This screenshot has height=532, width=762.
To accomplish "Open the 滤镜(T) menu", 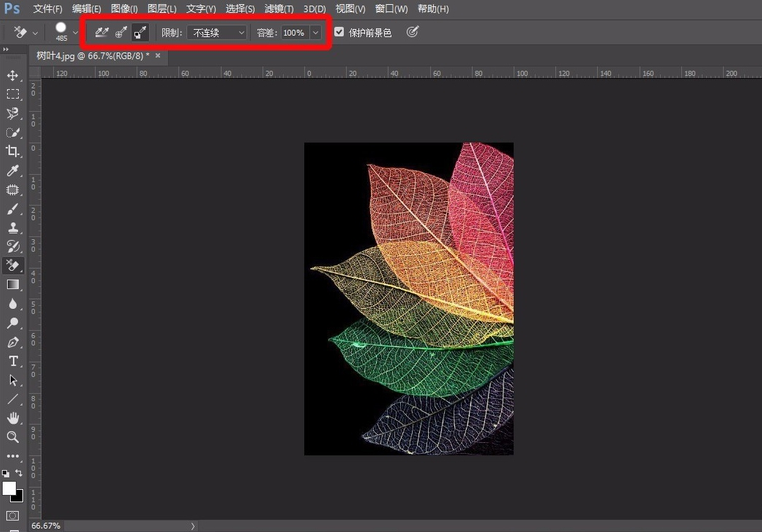I will point(280,9).
